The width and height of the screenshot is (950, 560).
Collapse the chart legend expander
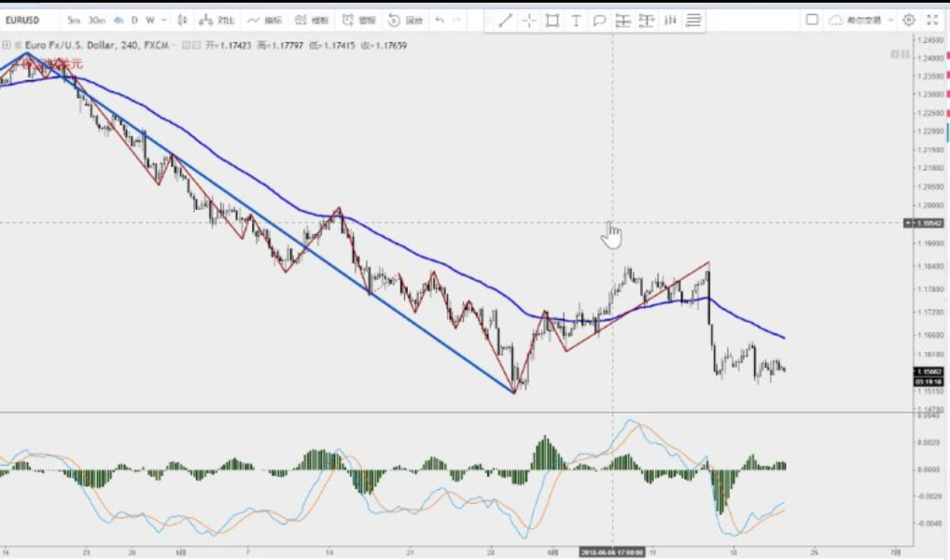click(6, 45)
